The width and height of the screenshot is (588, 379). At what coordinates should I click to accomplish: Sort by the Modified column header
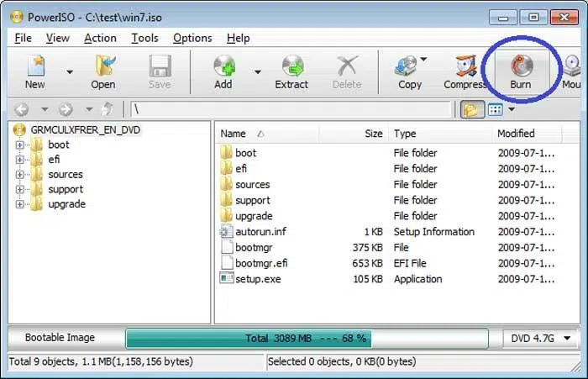click(528, 134)
